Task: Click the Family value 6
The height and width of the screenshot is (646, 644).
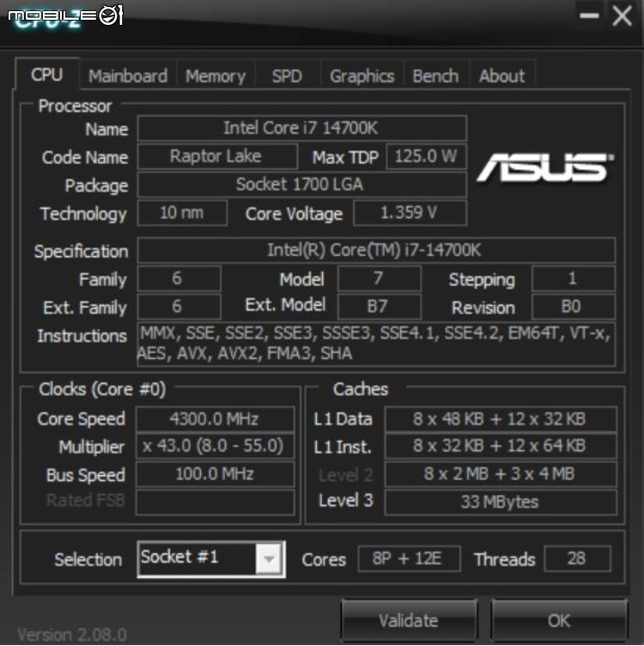Action: pos(179,278)
